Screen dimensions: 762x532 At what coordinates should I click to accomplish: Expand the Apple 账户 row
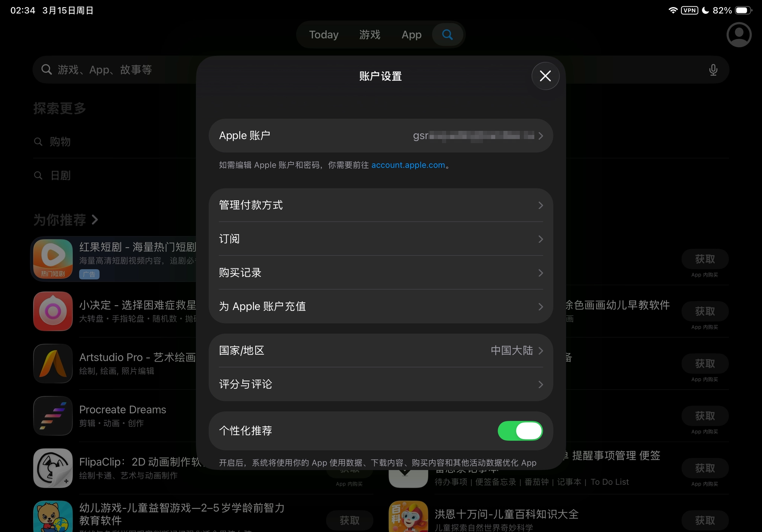381,136
